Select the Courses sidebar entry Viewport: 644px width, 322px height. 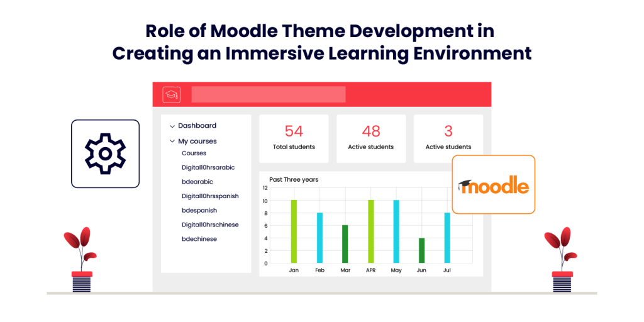click(x=194, y=153)
